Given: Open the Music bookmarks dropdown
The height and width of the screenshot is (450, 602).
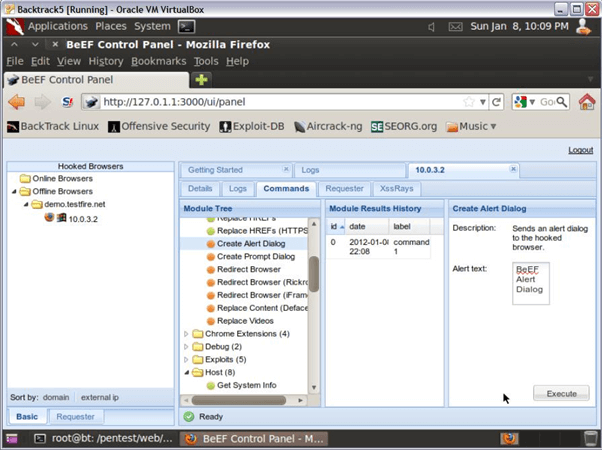Looking at the screenshot, I should pyautogui.click(x=472, y=126).
